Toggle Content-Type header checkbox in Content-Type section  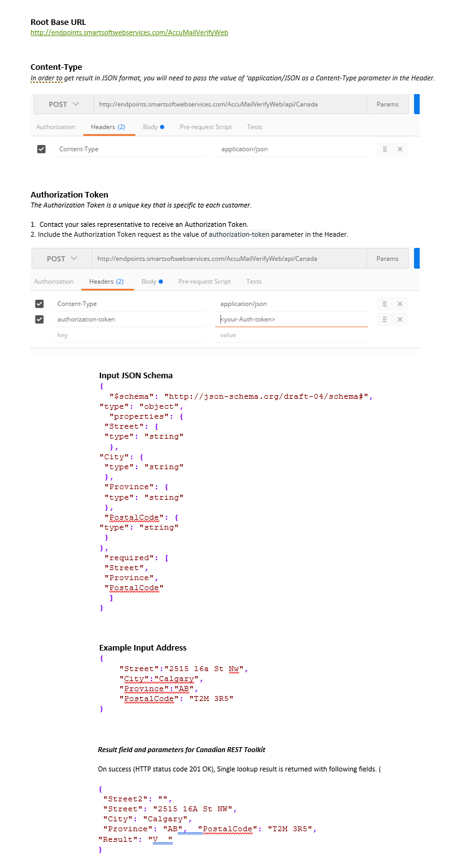(x=42, y=149)
